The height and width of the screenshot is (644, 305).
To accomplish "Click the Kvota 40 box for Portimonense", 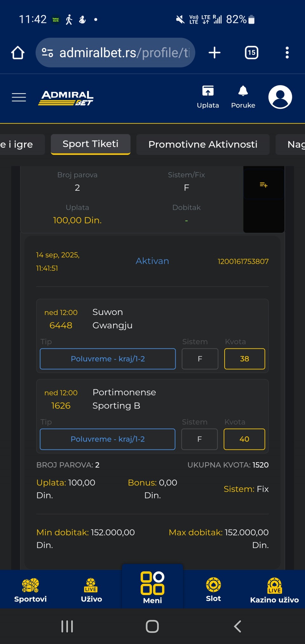I will pos(244,439).
